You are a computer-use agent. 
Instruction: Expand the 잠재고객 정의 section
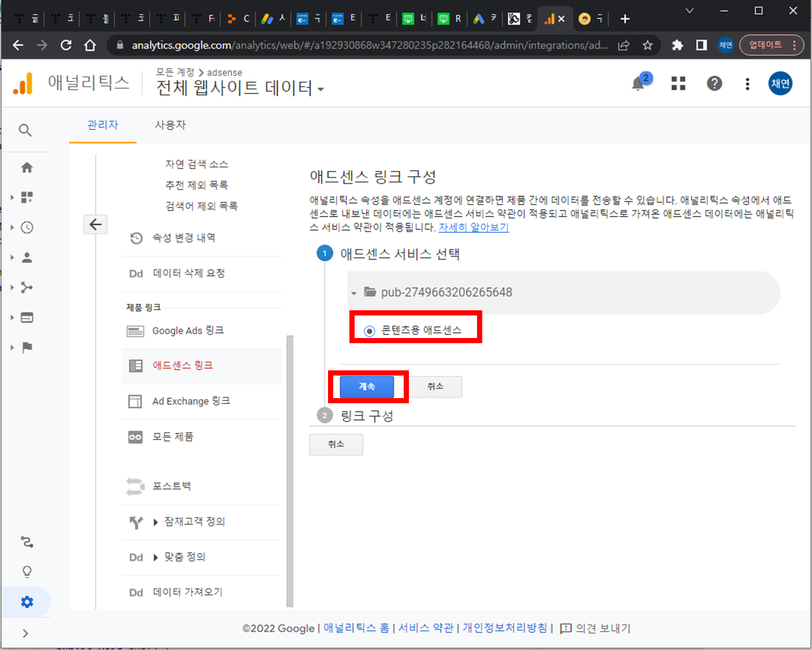point(156,522)
